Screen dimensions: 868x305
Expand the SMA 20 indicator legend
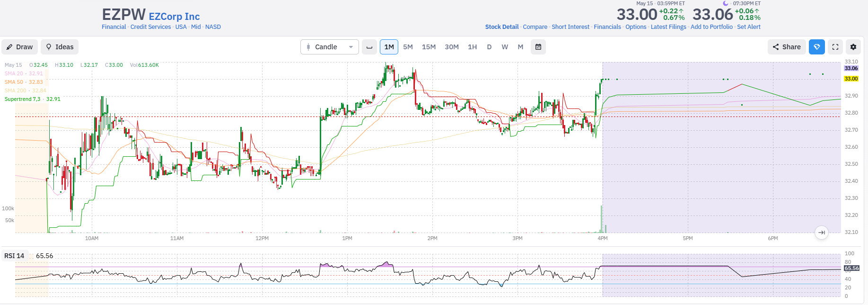click(x=24, y=73)
